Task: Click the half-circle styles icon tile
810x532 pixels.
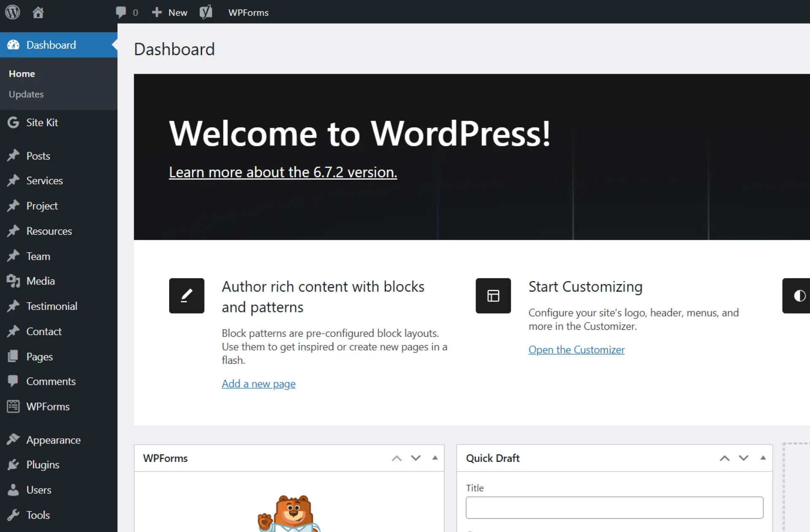Action: click(796, 296)
